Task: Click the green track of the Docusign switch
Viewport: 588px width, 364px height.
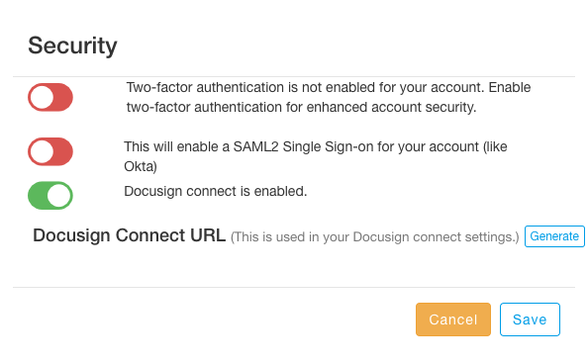Action: pos(38,195)
